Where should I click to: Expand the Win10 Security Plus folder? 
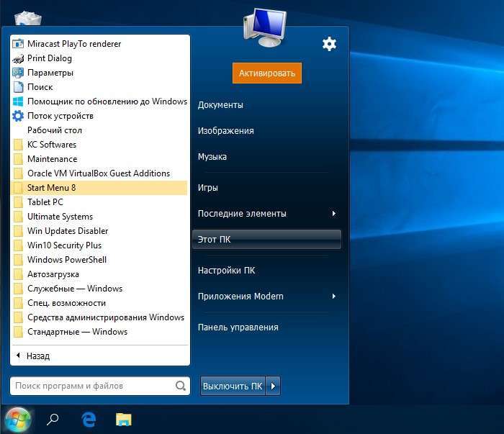pos(99,245)
